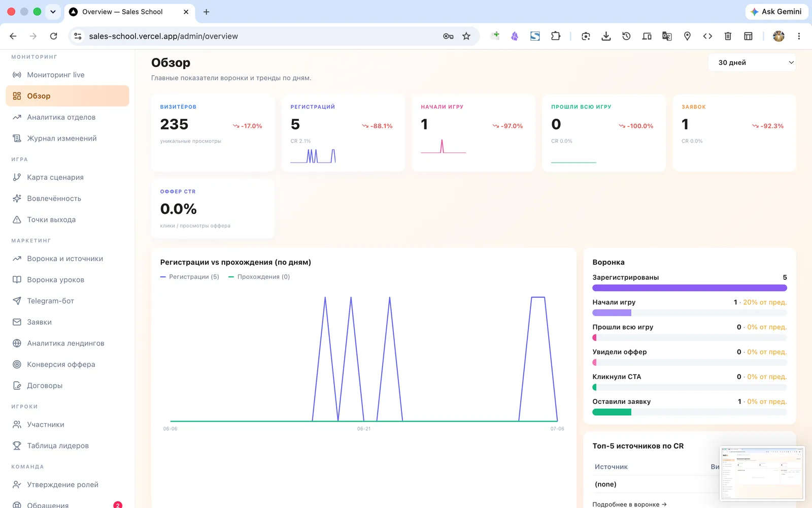Open Участники list
Viewport: 812px width, 508px height.
(x=67, y=424)
